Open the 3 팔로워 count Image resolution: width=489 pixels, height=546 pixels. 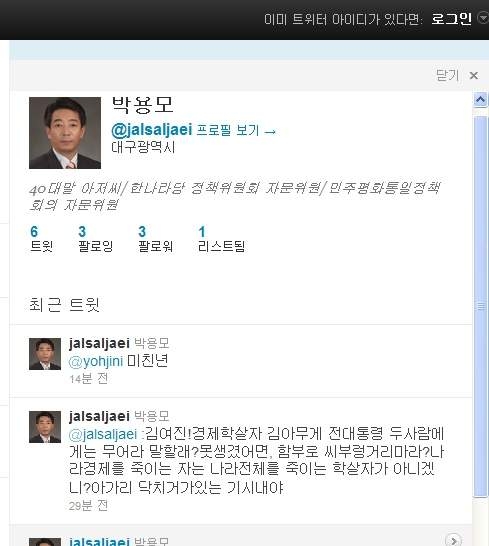pyautogui.click(x=155, y=239)
